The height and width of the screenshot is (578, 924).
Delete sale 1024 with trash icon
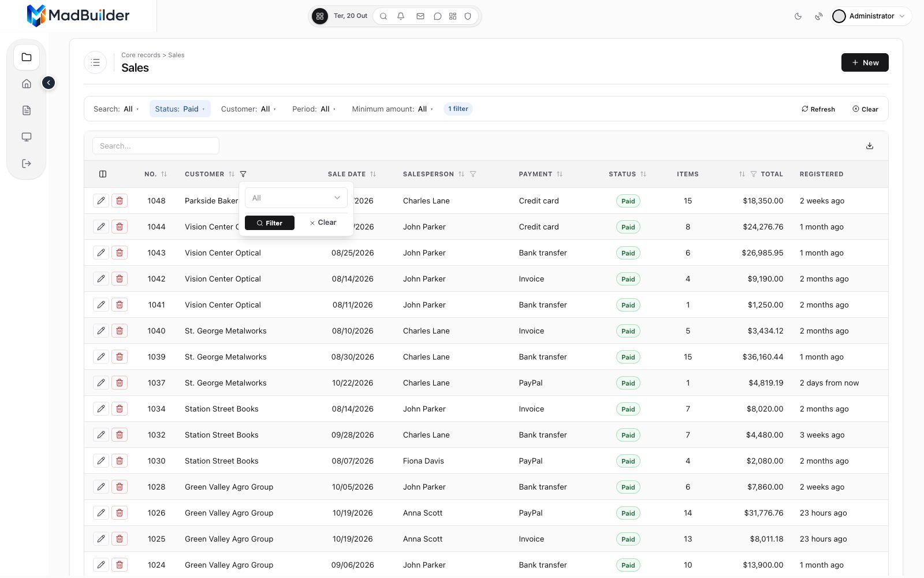tap(120, 565)
